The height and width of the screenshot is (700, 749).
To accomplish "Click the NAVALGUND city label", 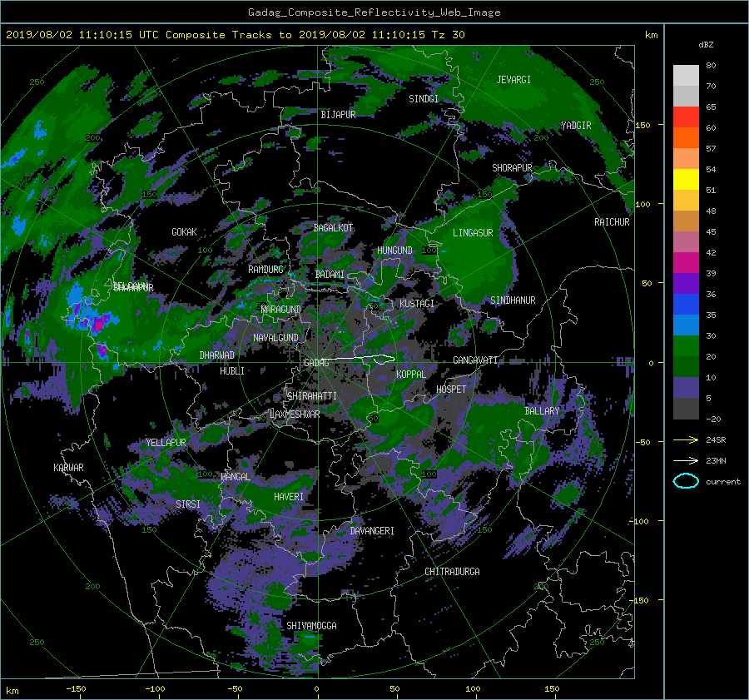I will (x=275, y=338).
